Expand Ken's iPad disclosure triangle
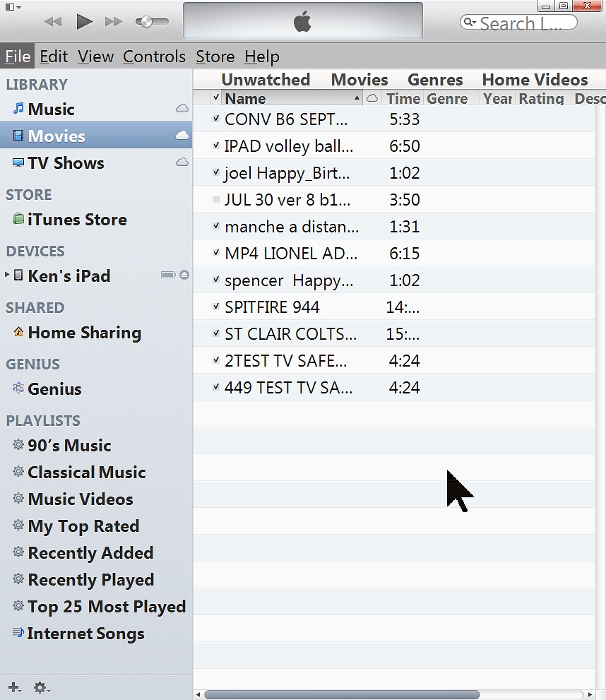This screenshot has height=700, width=606. [6, 275]
